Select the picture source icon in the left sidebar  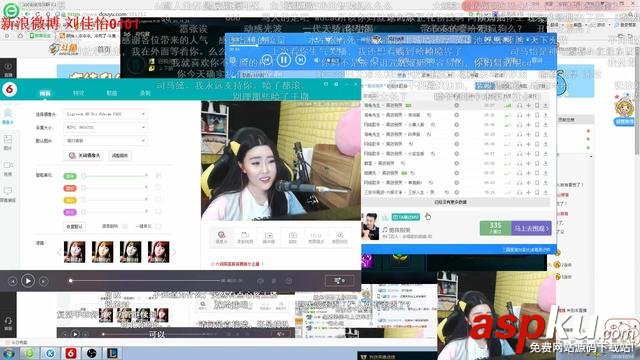coord(8,142)
